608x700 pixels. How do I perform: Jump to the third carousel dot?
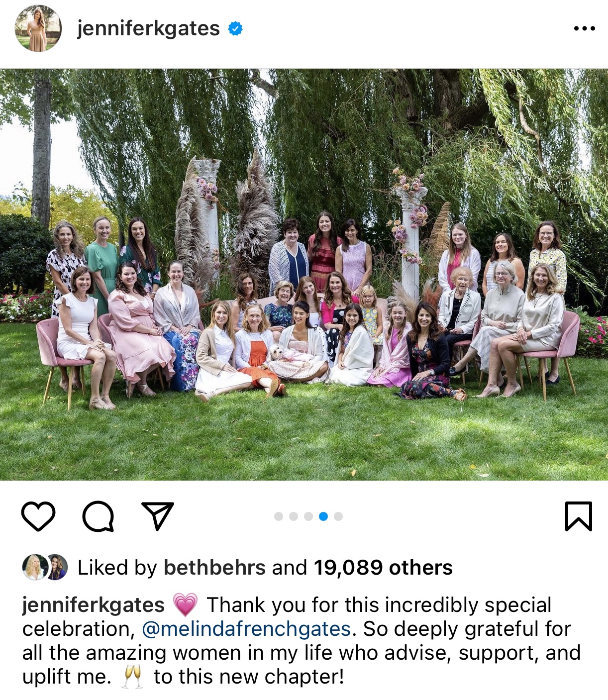(x=308, y=516)
